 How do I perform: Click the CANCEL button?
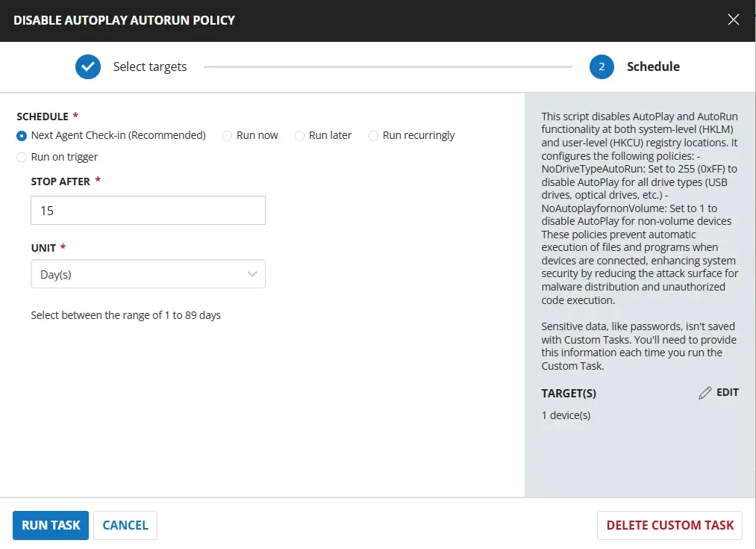[x=125, y=525]
